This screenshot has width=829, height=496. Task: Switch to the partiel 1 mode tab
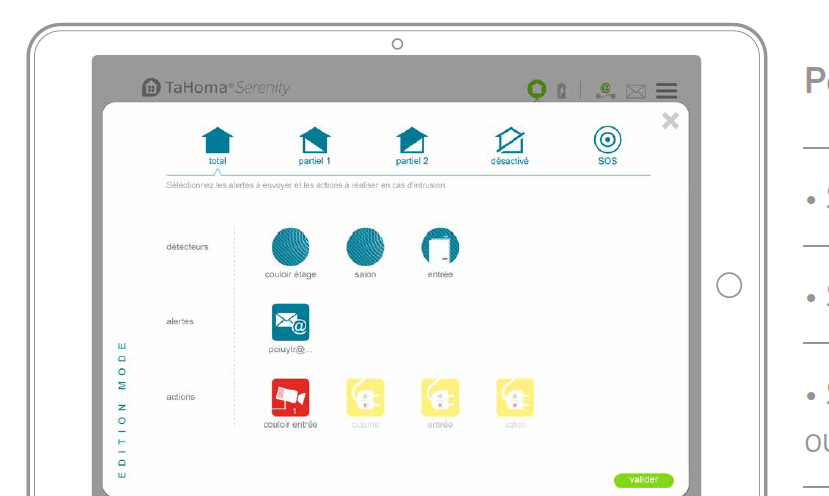pyautogui.click(x=315, y=146)
